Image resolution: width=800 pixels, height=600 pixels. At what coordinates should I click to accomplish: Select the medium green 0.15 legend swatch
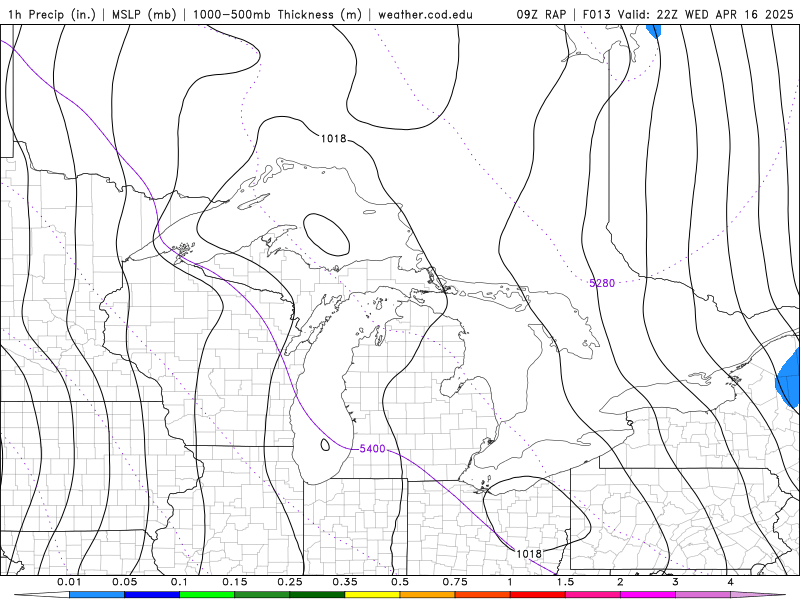pos(262,595)
